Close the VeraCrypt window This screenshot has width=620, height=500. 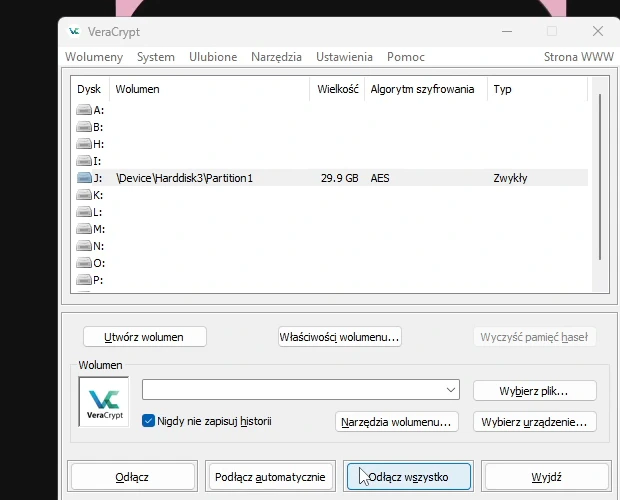[x=597, y=31]
